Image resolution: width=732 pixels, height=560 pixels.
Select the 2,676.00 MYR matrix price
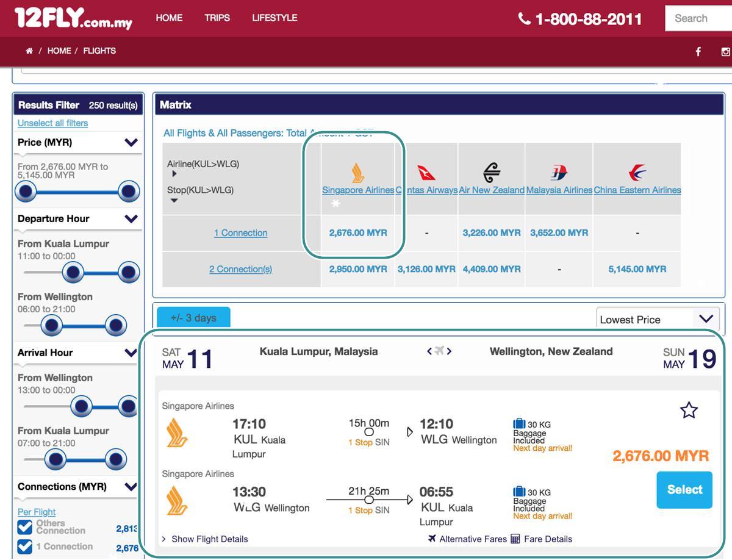(x=358, y=232)
